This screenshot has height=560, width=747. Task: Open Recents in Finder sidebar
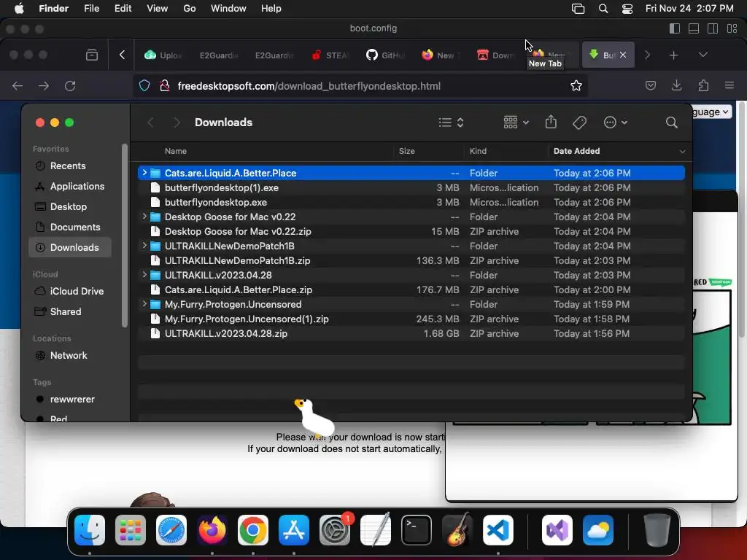pos(70,166)
